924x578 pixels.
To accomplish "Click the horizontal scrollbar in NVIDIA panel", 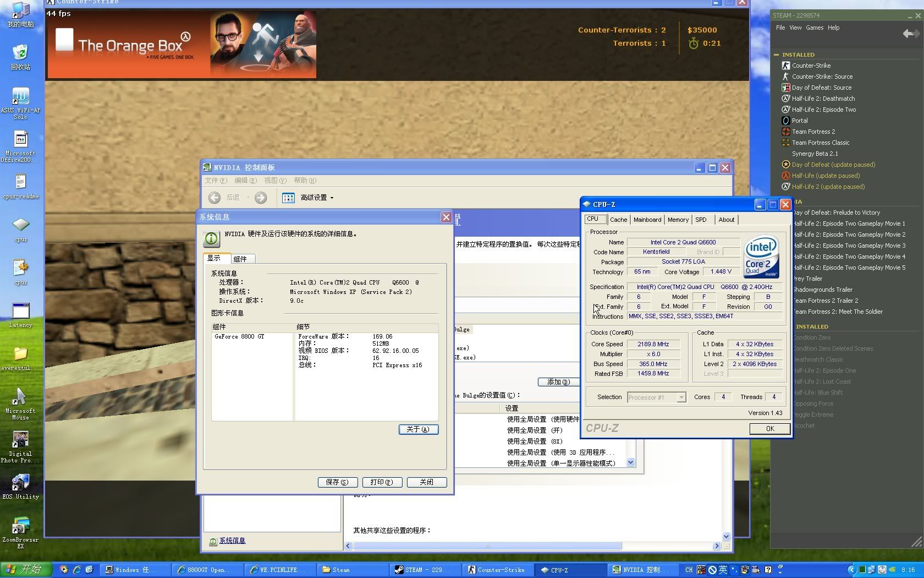I will click(x=487, y=546).
